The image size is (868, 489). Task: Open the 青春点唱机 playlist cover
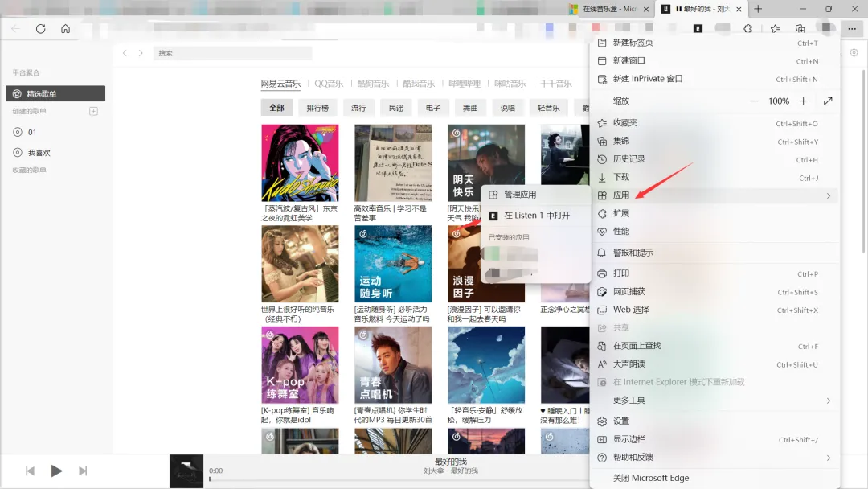[393, 365]
